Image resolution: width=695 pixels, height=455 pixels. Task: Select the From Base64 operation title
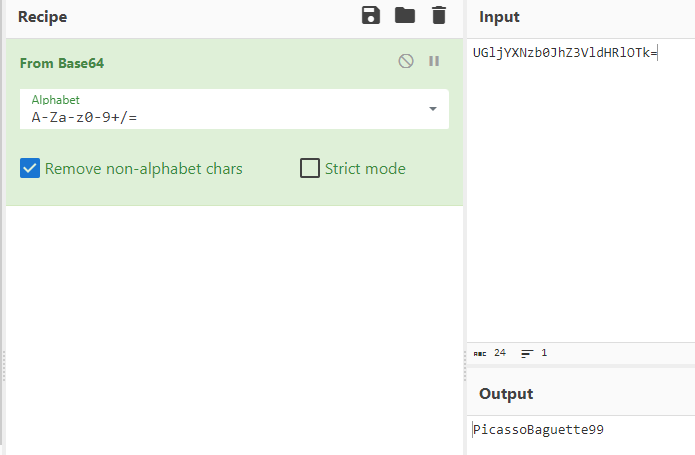tap(62, 63)
